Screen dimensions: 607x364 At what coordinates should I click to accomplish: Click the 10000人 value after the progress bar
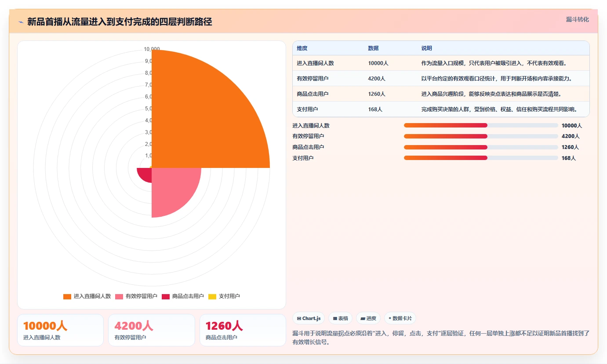(572, 126)
